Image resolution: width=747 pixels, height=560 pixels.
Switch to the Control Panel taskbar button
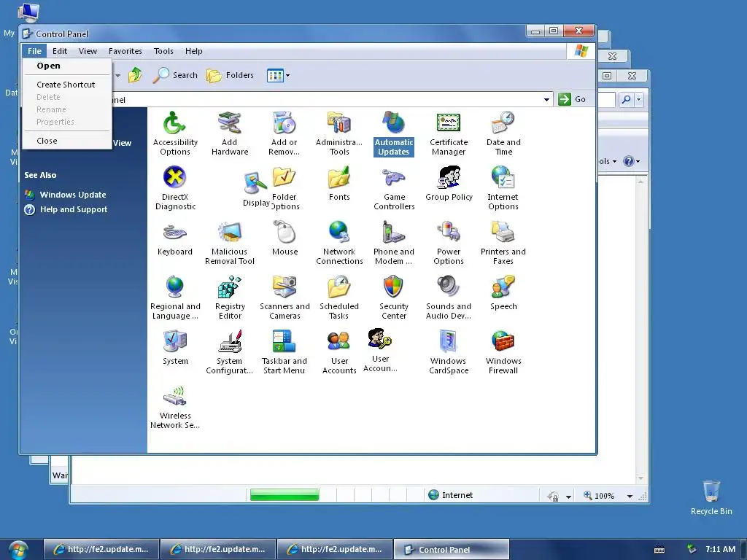pyautogui.click(x=451, y=550)
